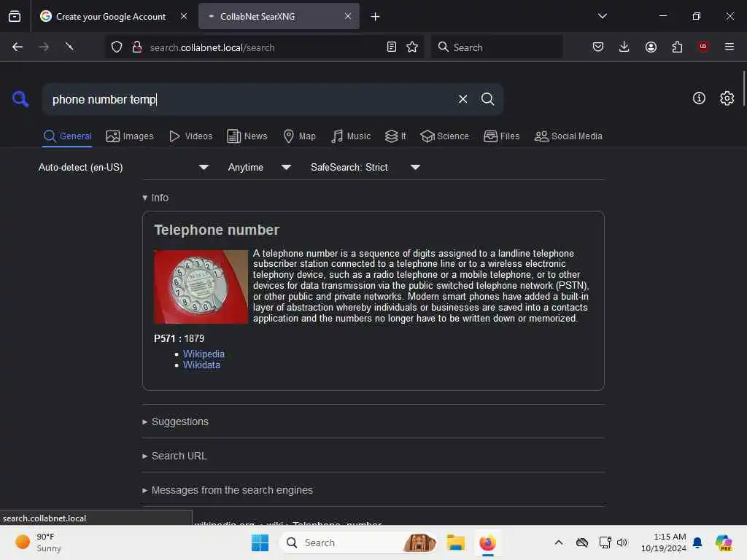
Task: Expand the Suggestions section
Action: coord(175,421)
